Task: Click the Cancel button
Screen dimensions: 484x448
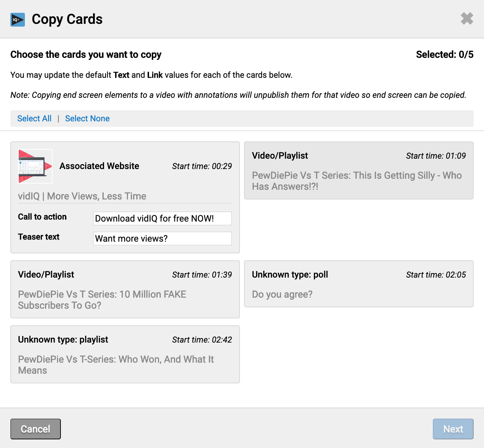Action: point(36,429)
